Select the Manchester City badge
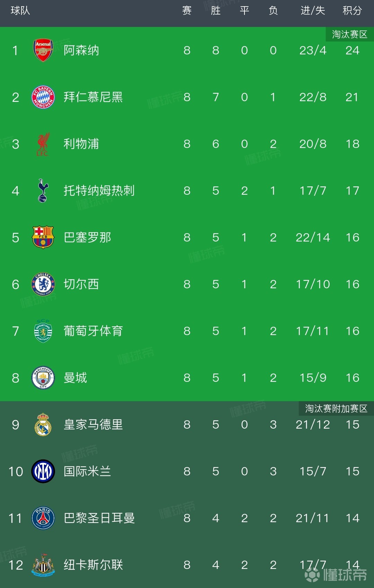The image size is (374, 588). [x=43, y=378]
